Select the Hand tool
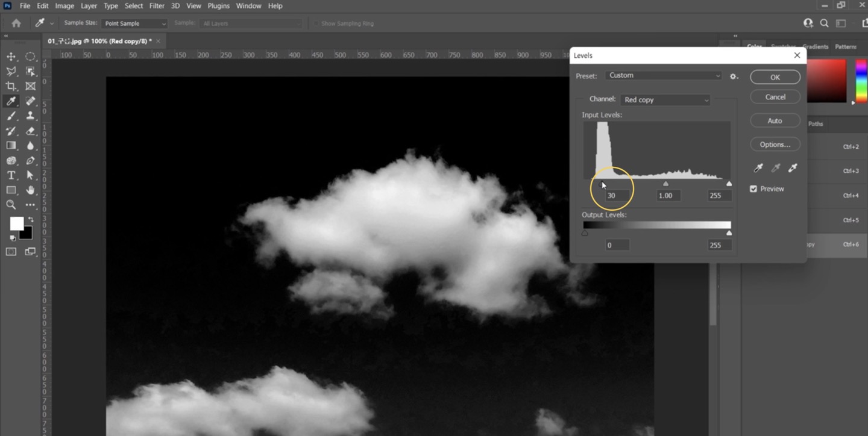The width and height of the screenshot is (868, 436). (x=30, y=190)
